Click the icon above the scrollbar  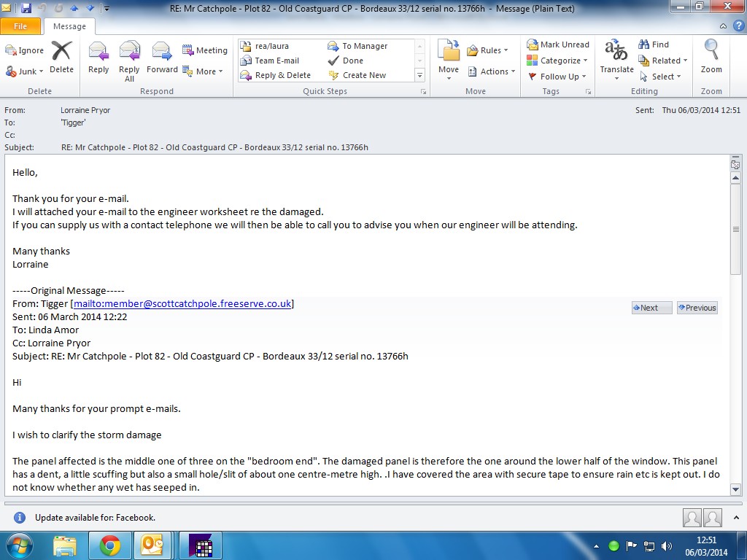pos(735,165)
